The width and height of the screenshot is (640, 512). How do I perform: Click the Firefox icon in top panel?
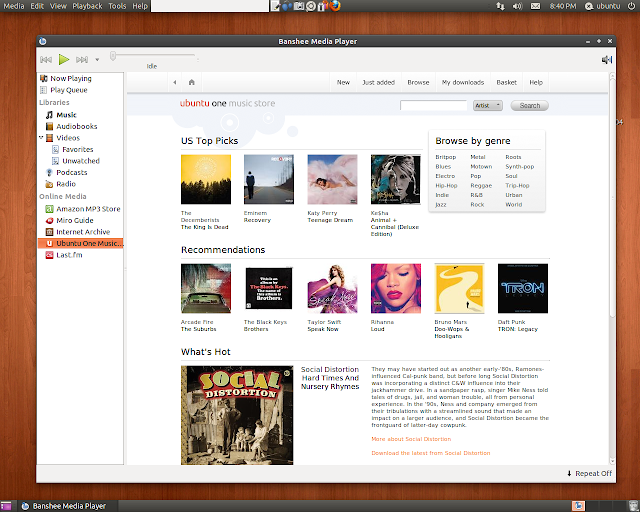click(335, 6)
